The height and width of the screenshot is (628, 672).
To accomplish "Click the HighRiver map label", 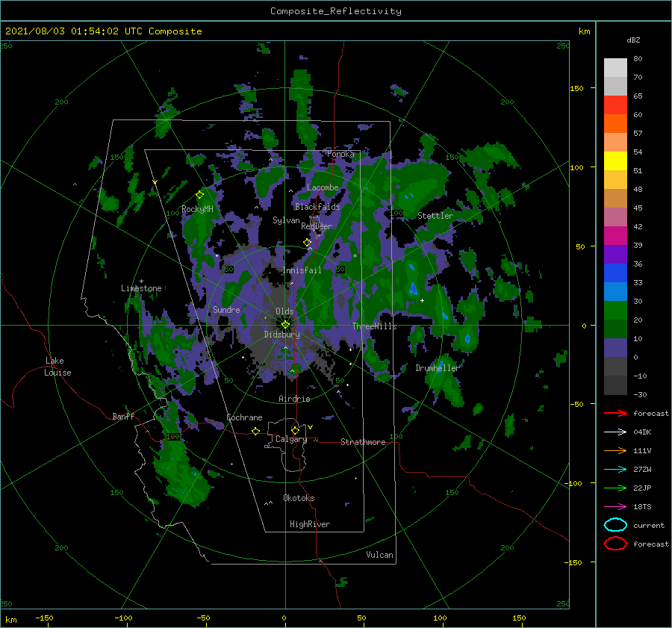I will point(310,524).
